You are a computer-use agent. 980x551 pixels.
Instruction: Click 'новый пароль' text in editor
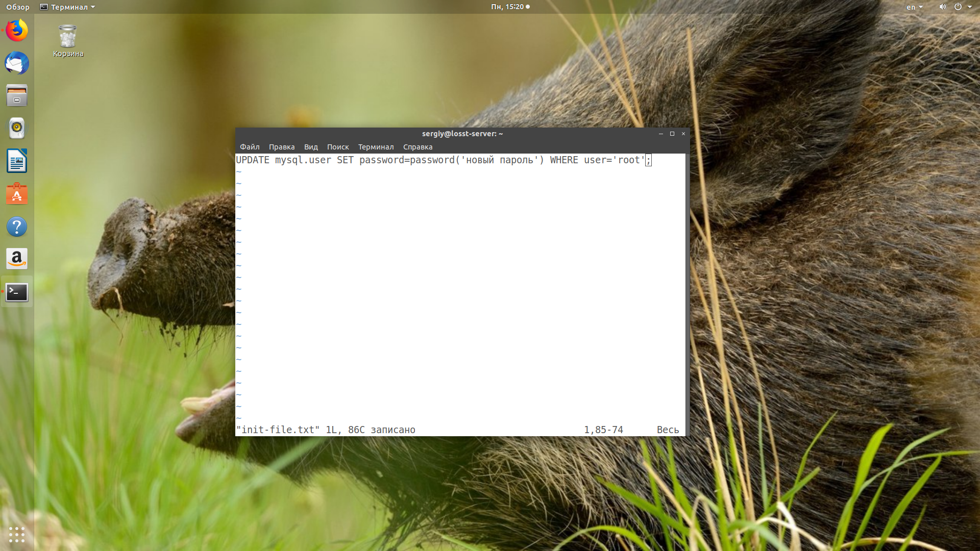click(500, 160)
